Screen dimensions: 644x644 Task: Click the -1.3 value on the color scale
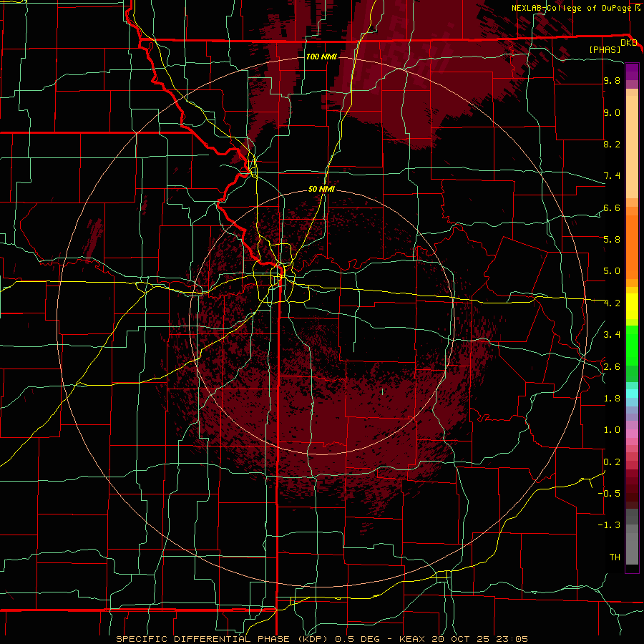(x=609, y=525)
